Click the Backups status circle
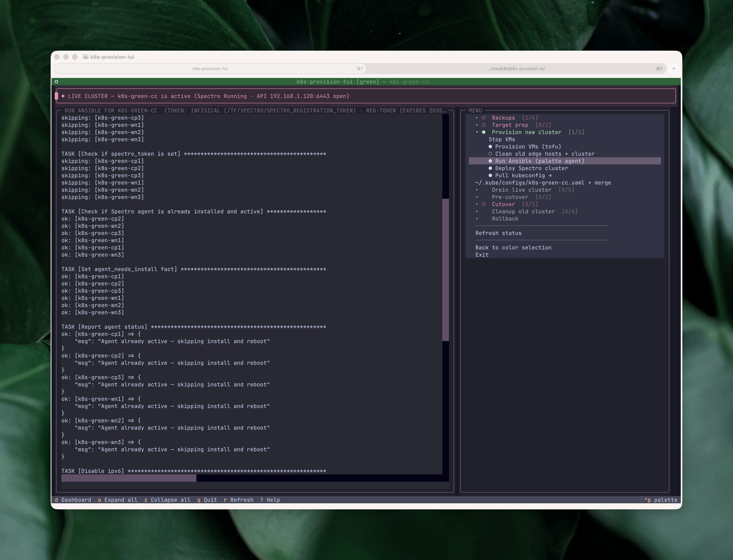 (484, 118)
